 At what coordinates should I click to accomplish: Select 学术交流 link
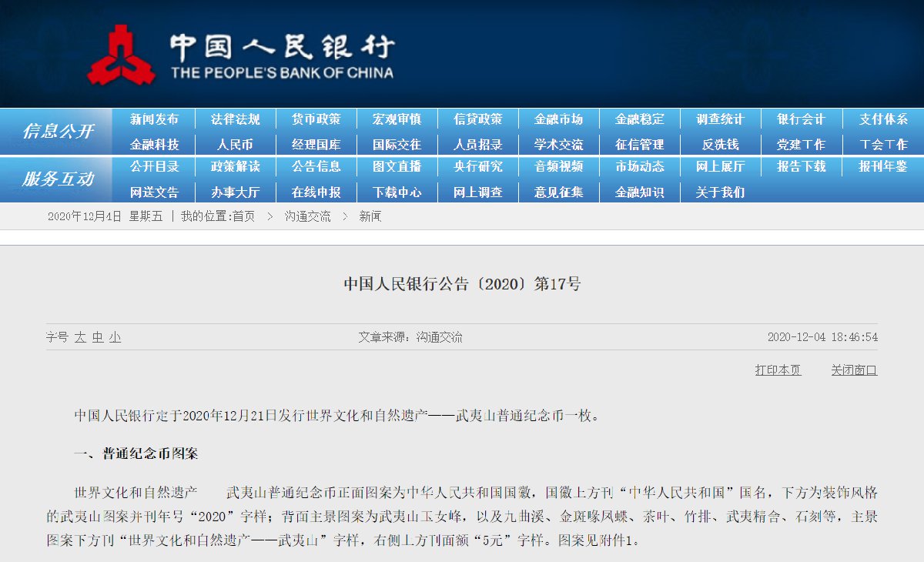(558, 145)
